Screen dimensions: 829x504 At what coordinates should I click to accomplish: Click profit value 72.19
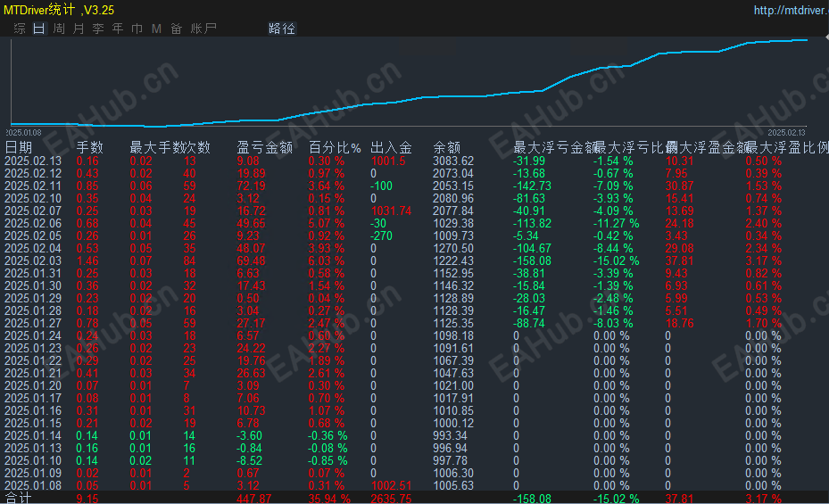(251, 186)
